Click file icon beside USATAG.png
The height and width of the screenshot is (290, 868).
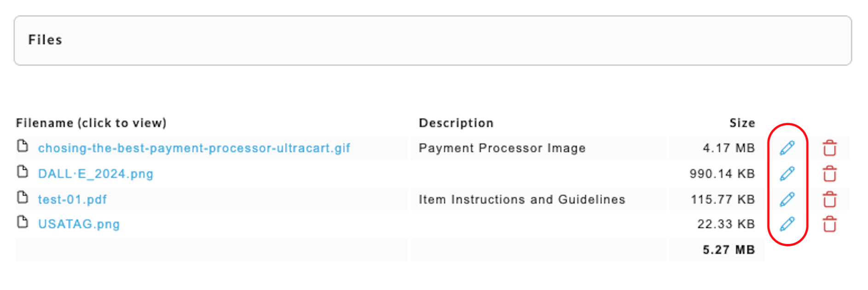[22, 222]
